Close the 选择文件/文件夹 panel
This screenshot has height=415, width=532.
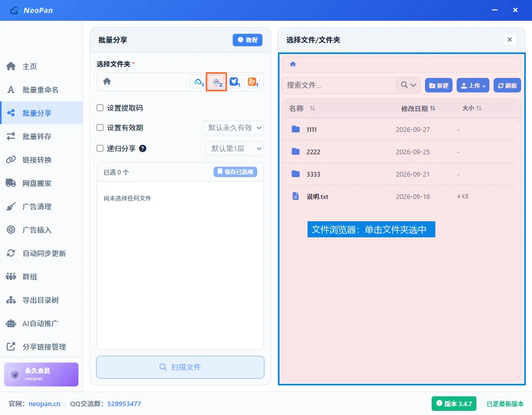pyautogui.click(x=510, y=39)
